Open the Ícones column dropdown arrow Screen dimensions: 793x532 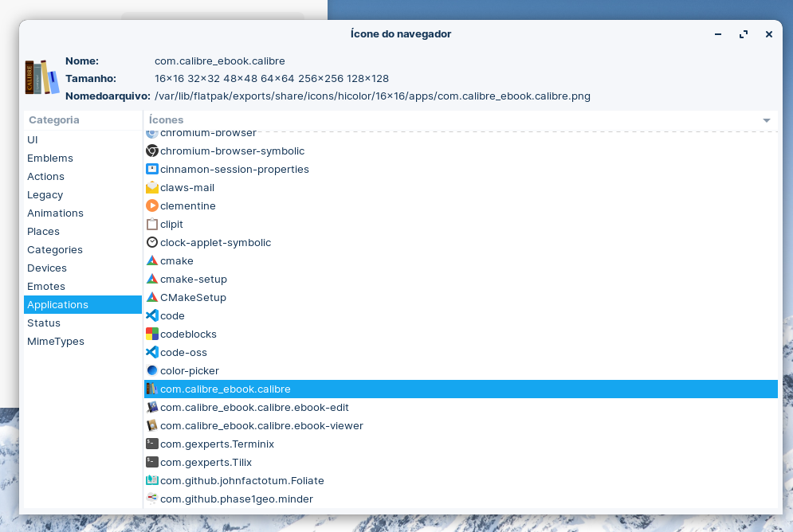[x=766, y=120]
